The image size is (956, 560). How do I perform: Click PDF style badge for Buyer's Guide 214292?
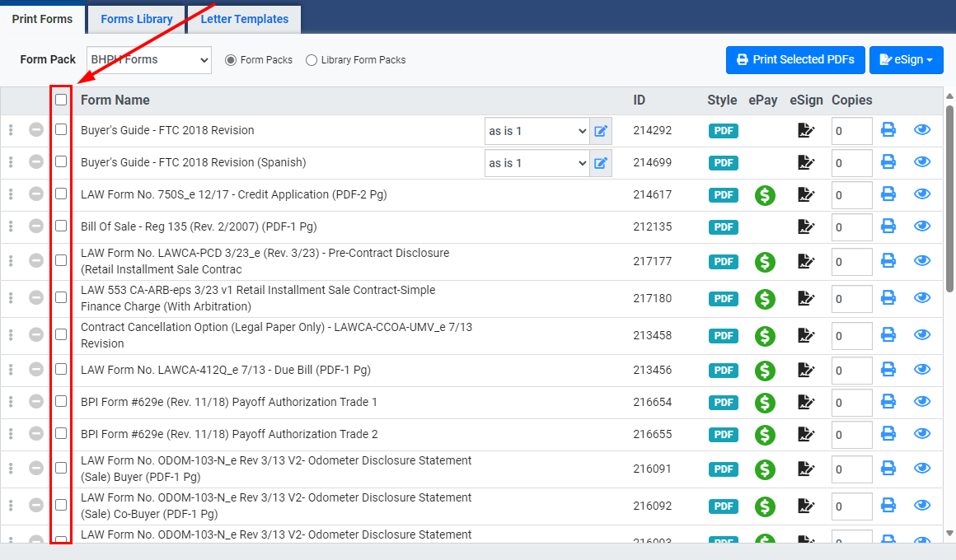pyautogui.click(x=723, y=131)
